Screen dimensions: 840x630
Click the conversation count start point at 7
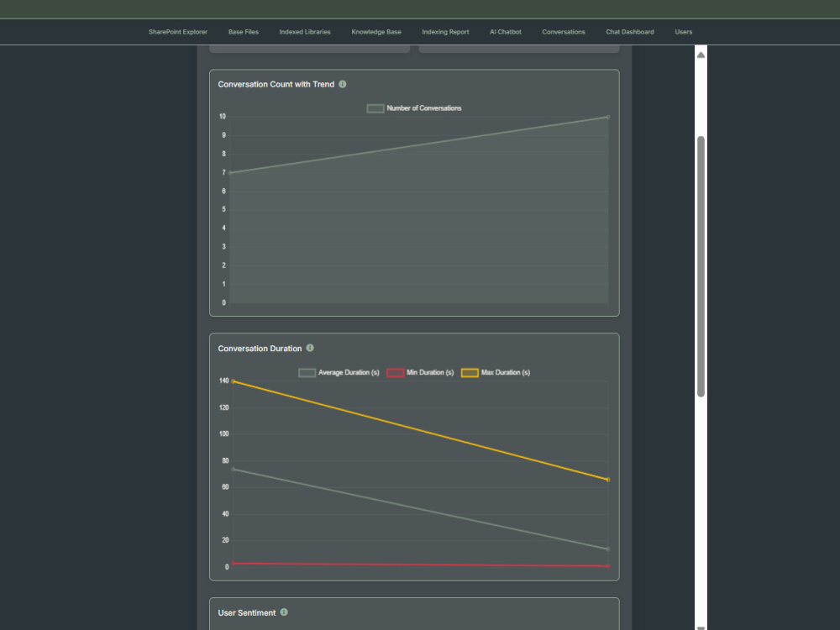click(230, 173)
